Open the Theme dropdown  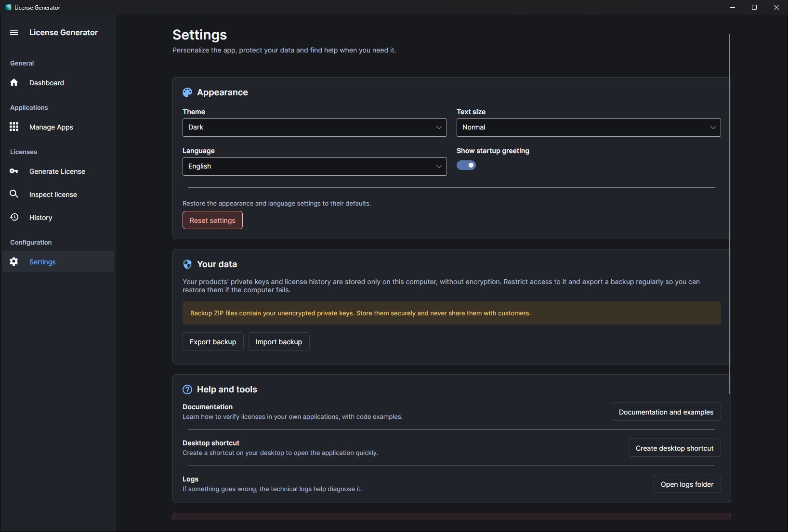(x=315, y=128)
